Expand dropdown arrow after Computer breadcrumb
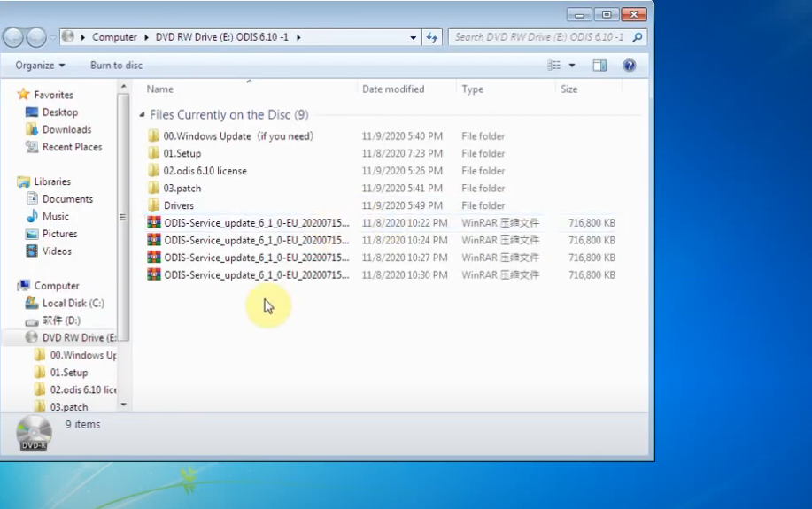 146,37
